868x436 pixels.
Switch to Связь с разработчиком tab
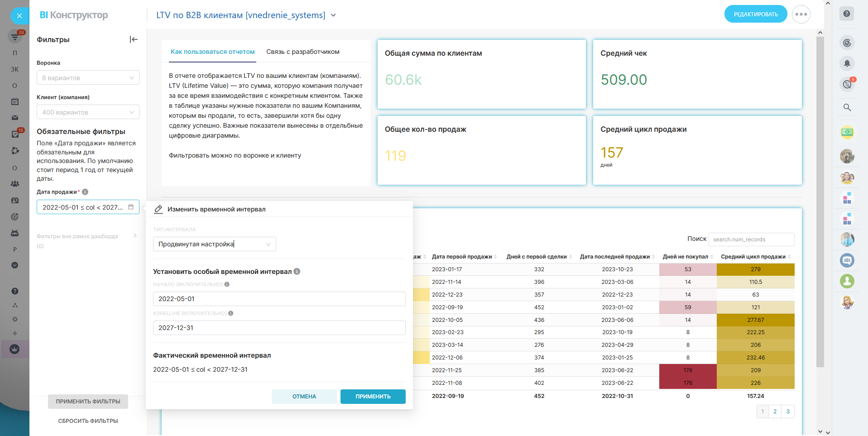coord(302,52)
